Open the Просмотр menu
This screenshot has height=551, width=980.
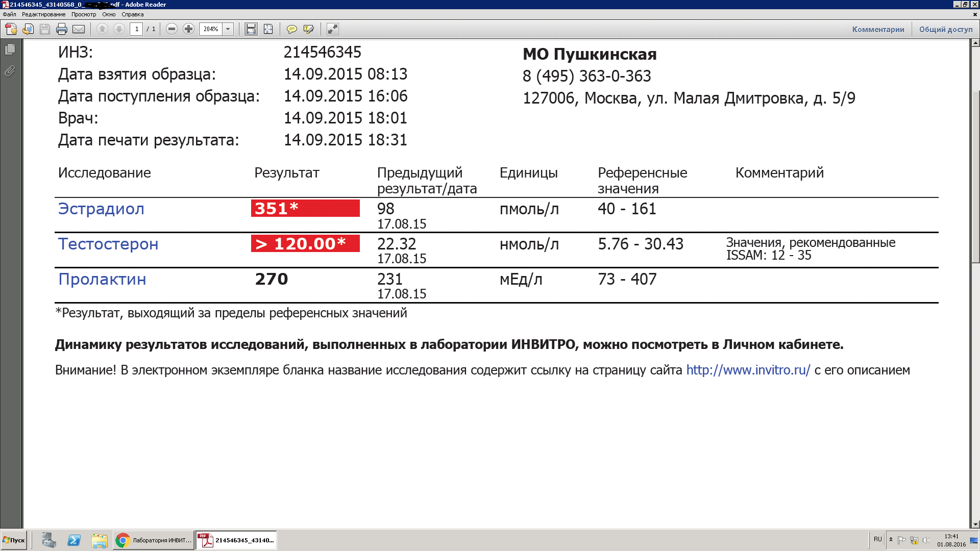click(x=84, y=14)
